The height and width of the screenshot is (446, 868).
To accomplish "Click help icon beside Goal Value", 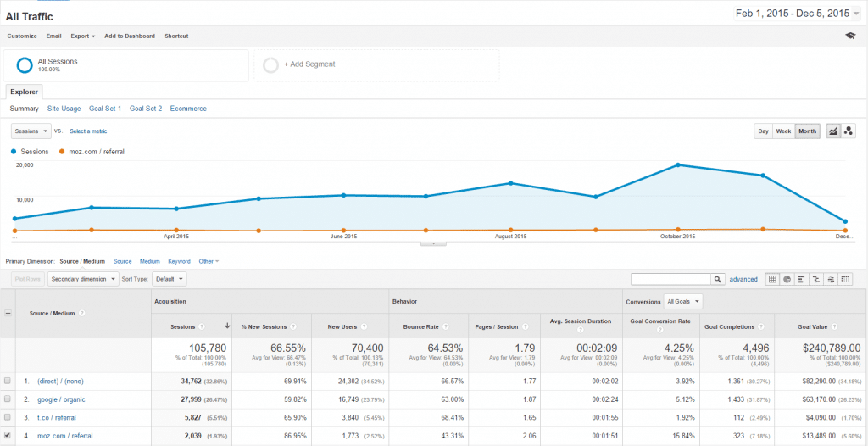I will 835,327.
